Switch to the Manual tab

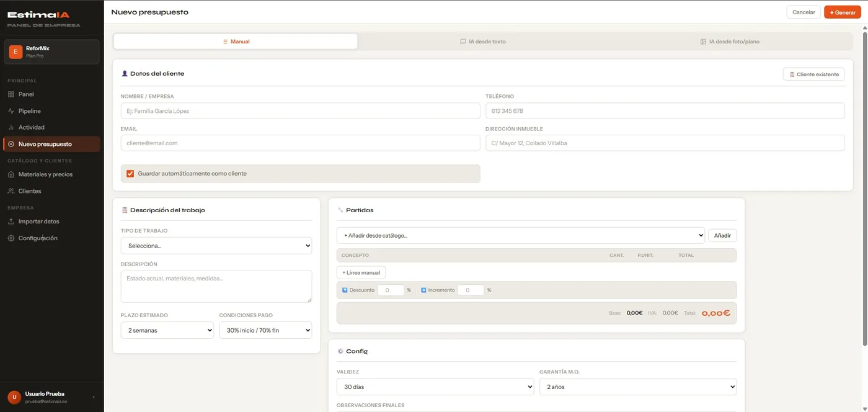236,42
